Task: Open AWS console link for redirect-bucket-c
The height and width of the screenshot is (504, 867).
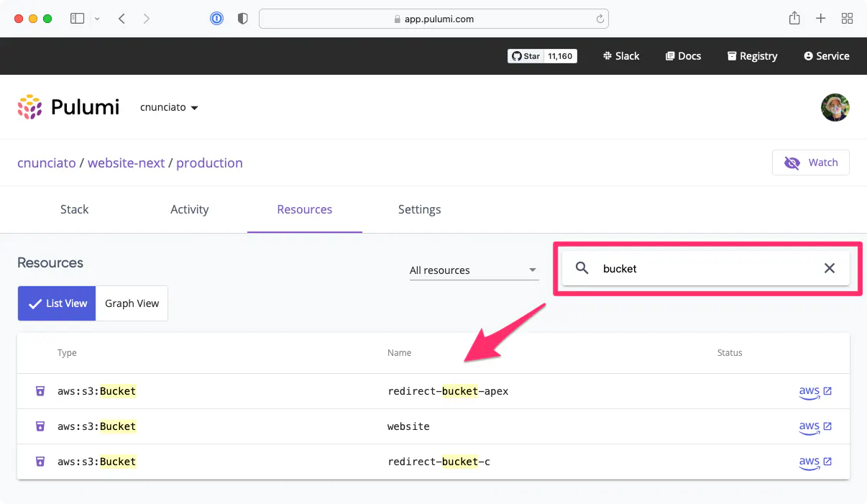Action: point(815,462)
